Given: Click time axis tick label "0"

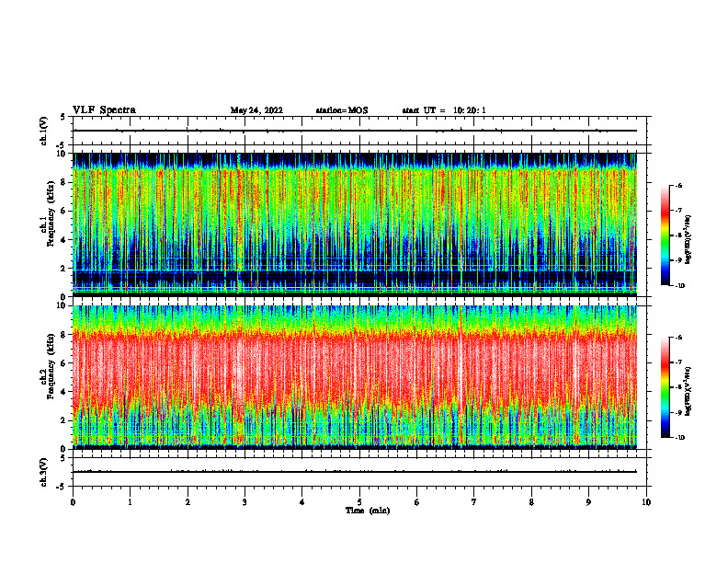Looking at the screenshot, I should (x=73, y=502).
